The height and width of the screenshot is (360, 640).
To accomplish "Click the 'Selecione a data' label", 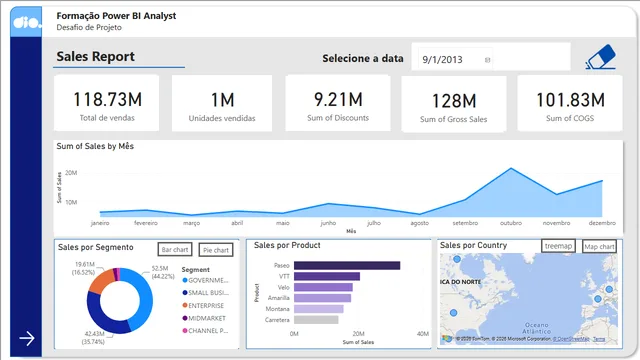I will pos(363,58).
